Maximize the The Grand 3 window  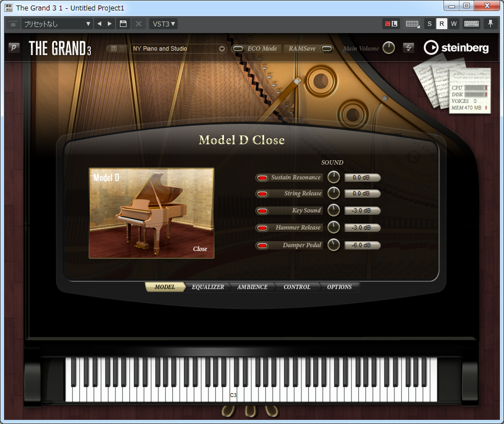[x=467, y=6]
